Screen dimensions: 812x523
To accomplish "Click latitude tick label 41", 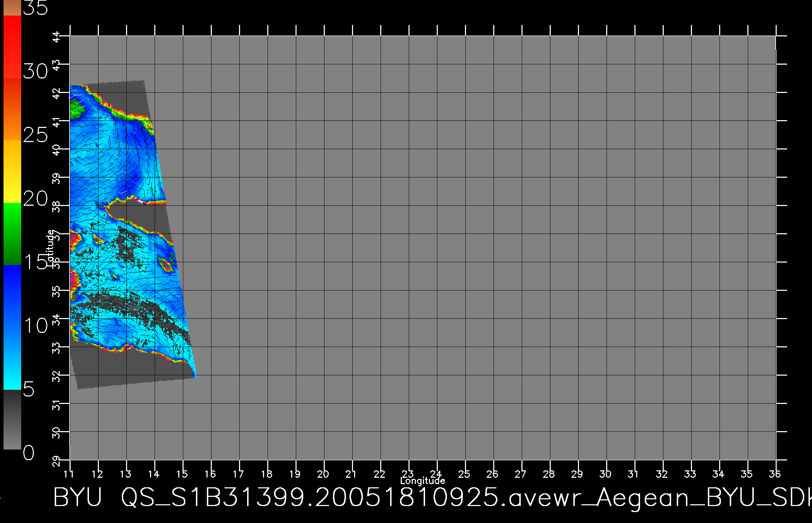I will 56,122.
